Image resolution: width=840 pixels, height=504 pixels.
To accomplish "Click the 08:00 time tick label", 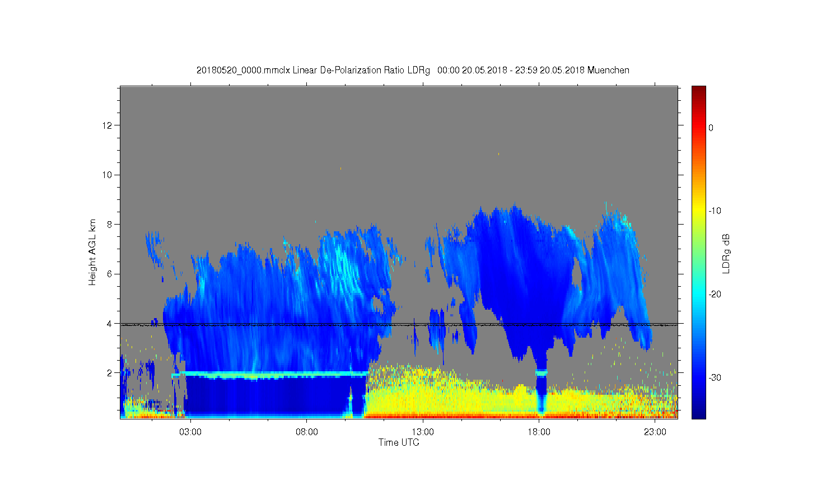I will tap(307, 432).
